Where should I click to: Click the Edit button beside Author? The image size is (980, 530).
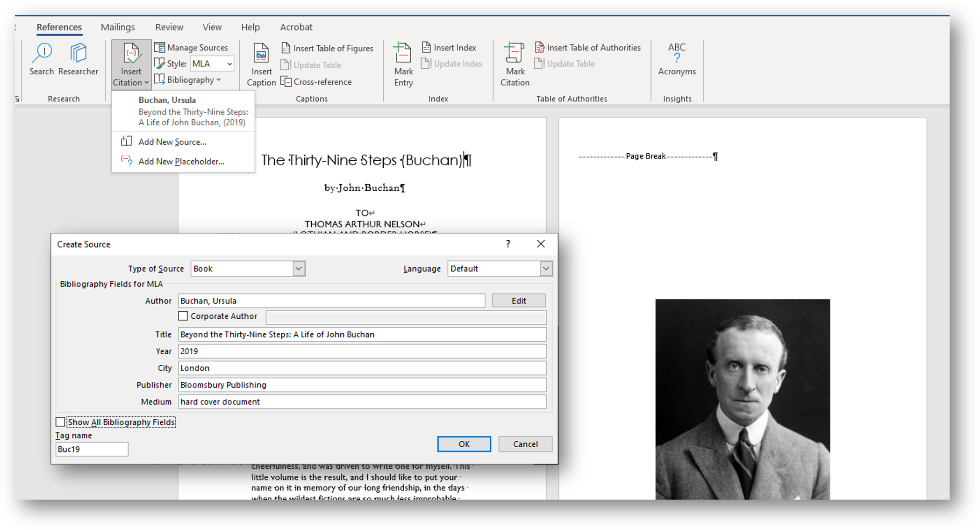(x=518, y=301)
